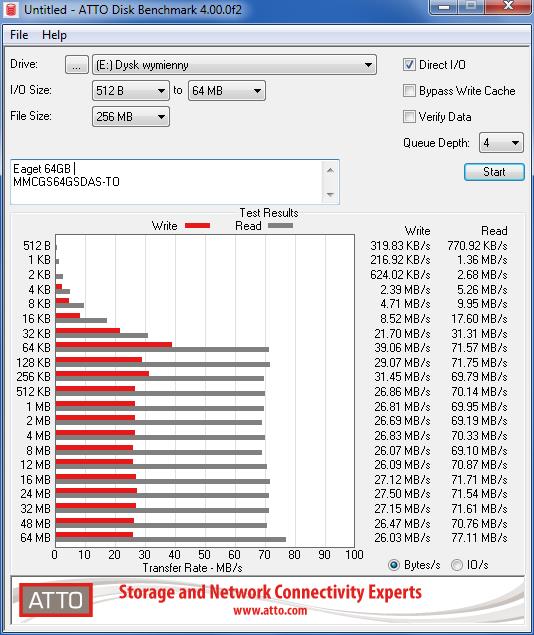Click the 1 KB read value 1.36 MB/s
Screen dimensions: 534x635
482,260
